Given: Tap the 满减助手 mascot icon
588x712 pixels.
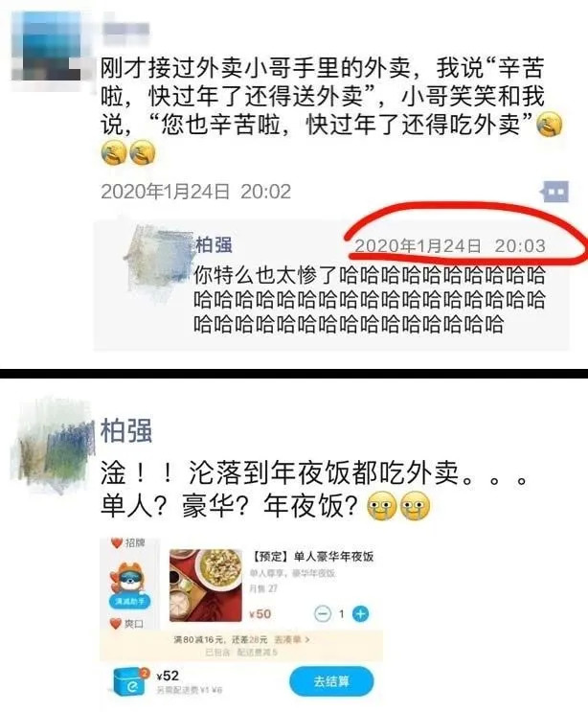Looking at the screenshot, I should 129,586.
